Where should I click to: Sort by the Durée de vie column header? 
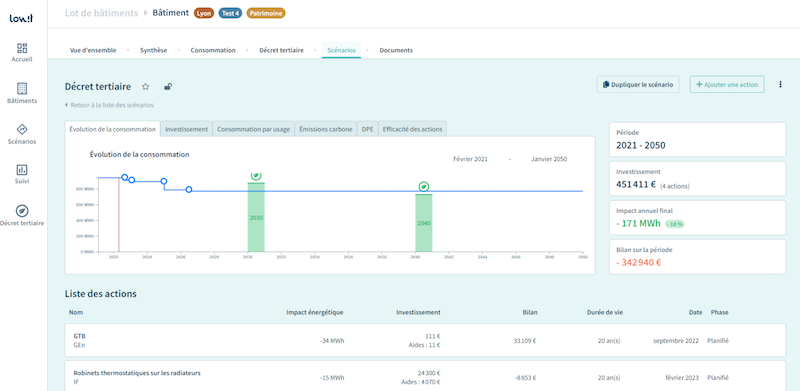click(604, 312)
